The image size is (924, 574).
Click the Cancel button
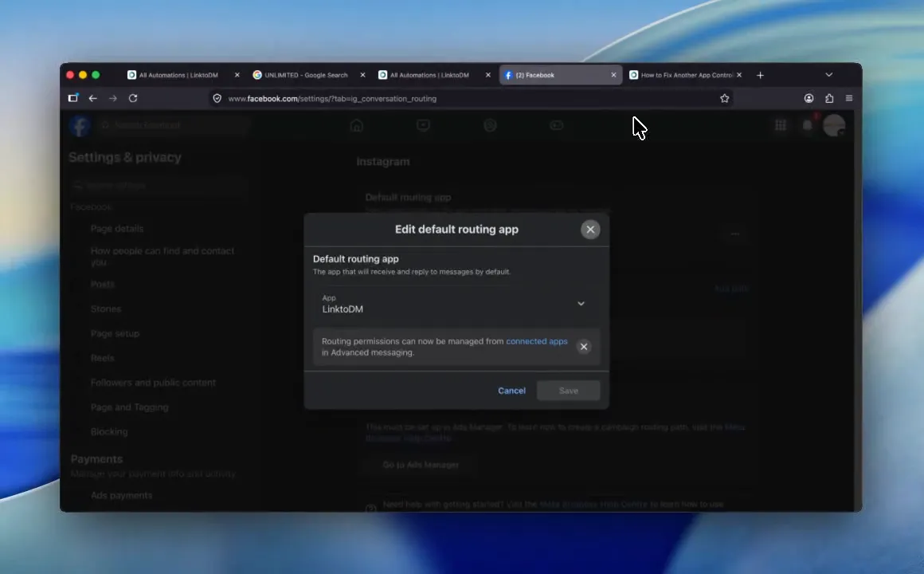pyautogui.click(x=511, y=391)
